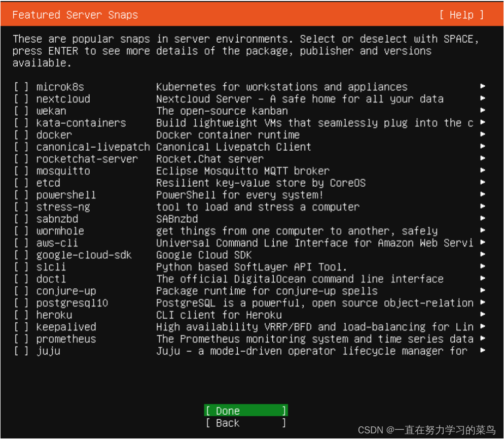
Task: Select the aws-cli snap name
Action: pyautogui.click(x=57, y=243)
